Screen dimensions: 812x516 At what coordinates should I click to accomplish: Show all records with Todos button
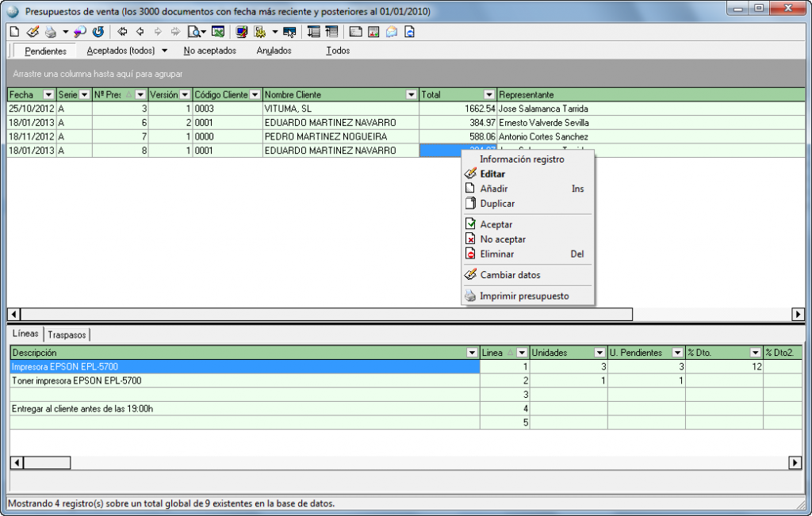click(x=338, y=51)
